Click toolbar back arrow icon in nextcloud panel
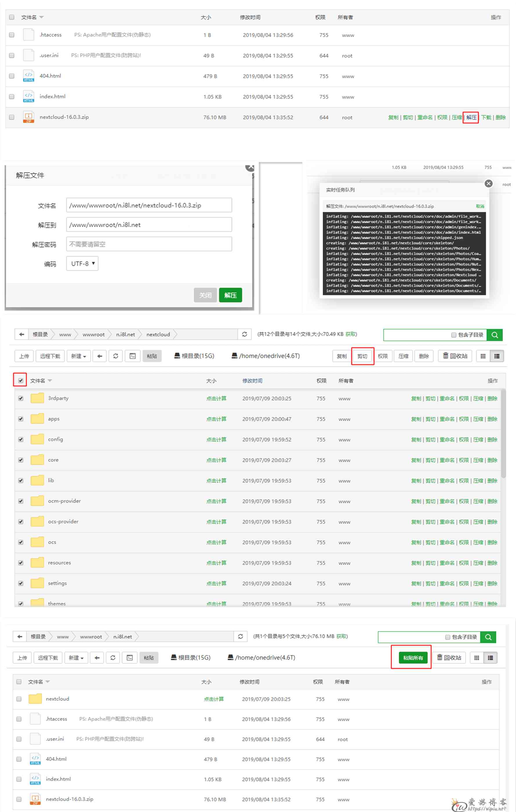This screenshot has width=516, height=812. (99, 356)
